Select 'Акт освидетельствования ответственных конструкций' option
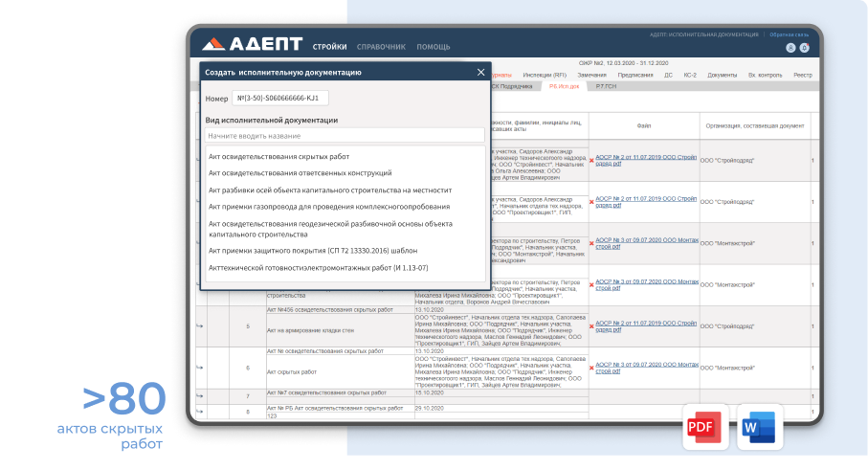 (x=300, y=173)
